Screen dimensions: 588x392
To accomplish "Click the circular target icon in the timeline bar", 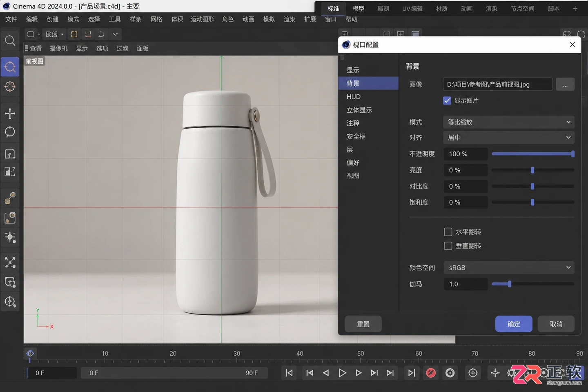I will 473,373.
